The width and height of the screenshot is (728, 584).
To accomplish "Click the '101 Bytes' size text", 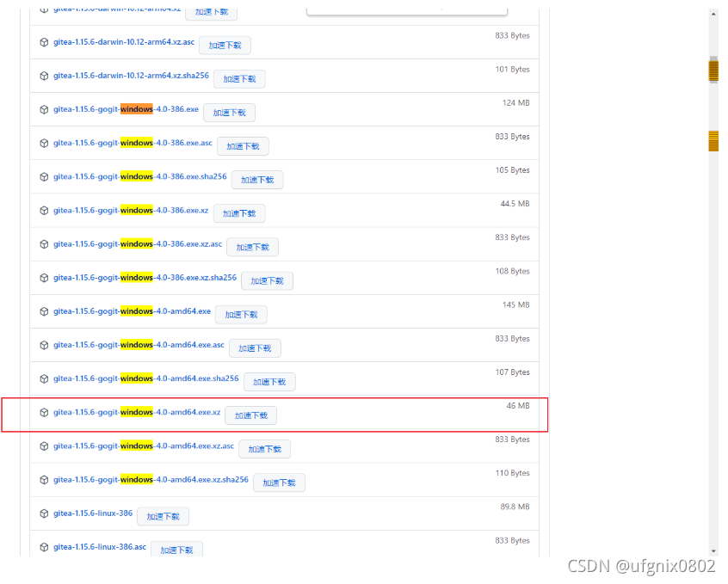I will pyautogui.click(x=513, y=69).
